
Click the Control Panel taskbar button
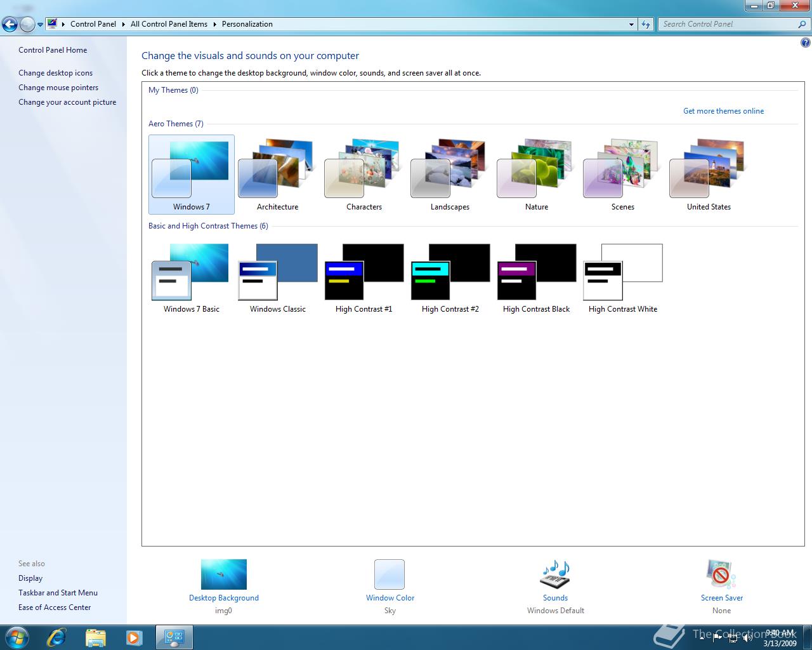(x=174, y=637)
